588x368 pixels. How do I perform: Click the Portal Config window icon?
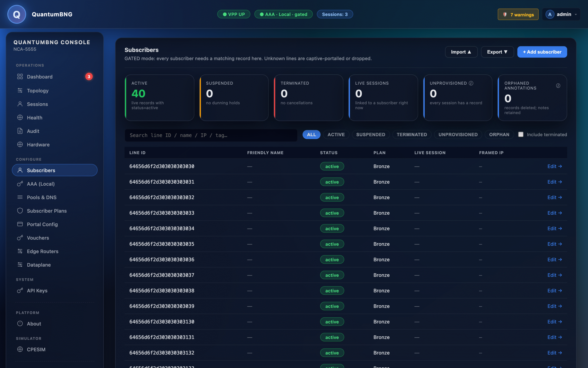pyautogui.click(x=20, y=224)
